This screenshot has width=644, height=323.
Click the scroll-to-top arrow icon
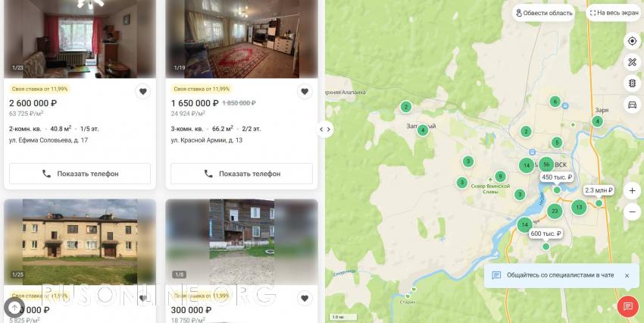click(x=14, y=307)
